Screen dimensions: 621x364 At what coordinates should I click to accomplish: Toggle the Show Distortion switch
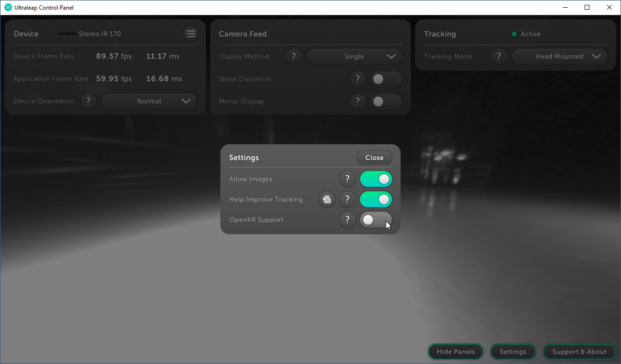tap(386, 79)
